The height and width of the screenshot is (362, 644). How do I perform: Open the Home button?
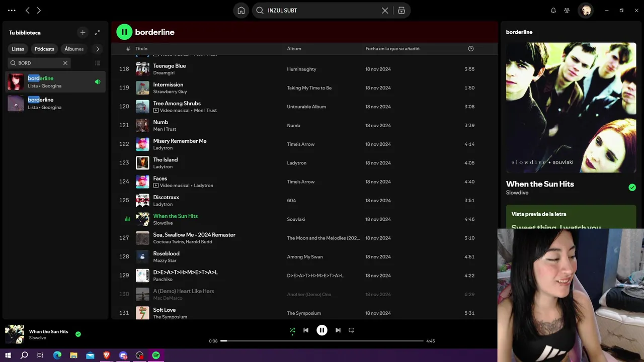[241, 10]
